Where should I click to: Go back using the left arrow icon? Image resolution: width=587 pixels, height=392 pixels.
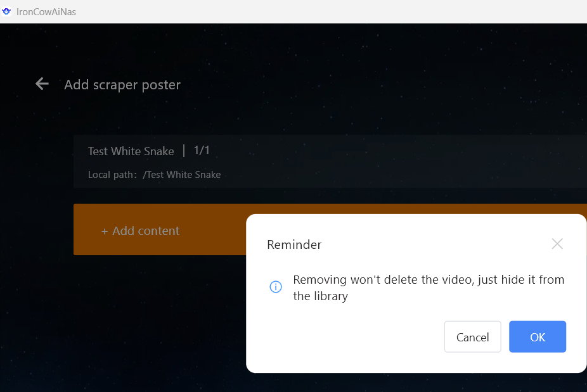(42, 84)
